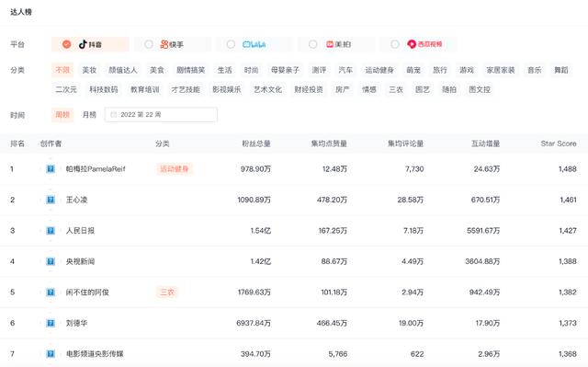Filter by the 剧情搞笑 category
Viewport: 588px width, 367px height.
(x=191, y=70)
